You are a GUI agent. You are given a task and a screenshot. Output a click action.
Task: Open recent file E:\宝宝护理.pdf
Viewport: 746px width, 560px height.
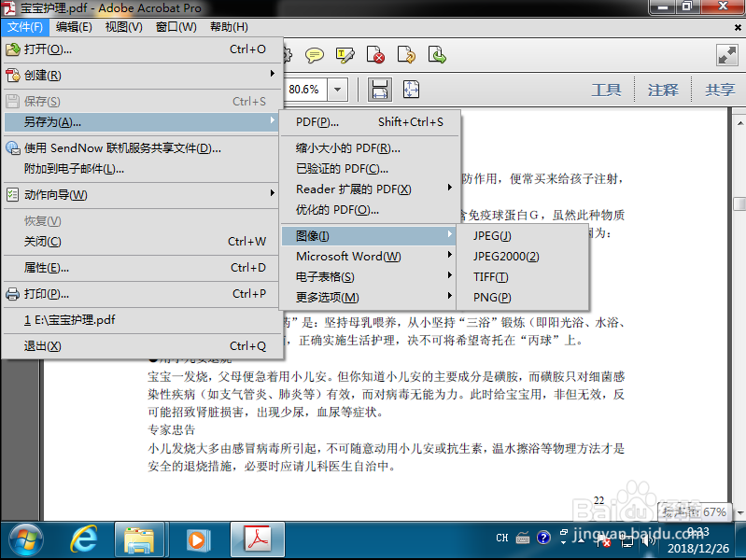click(x=142, y=320)
